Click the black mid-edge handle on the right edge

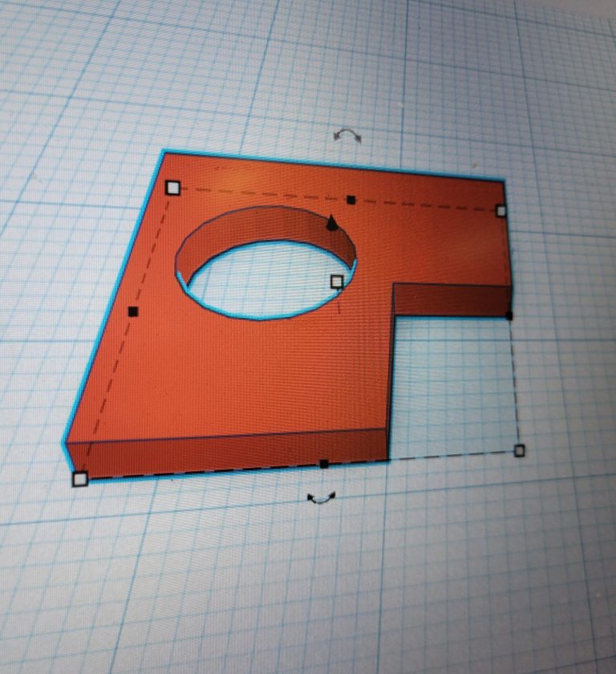pyautogui.click(x=509, y=316)
